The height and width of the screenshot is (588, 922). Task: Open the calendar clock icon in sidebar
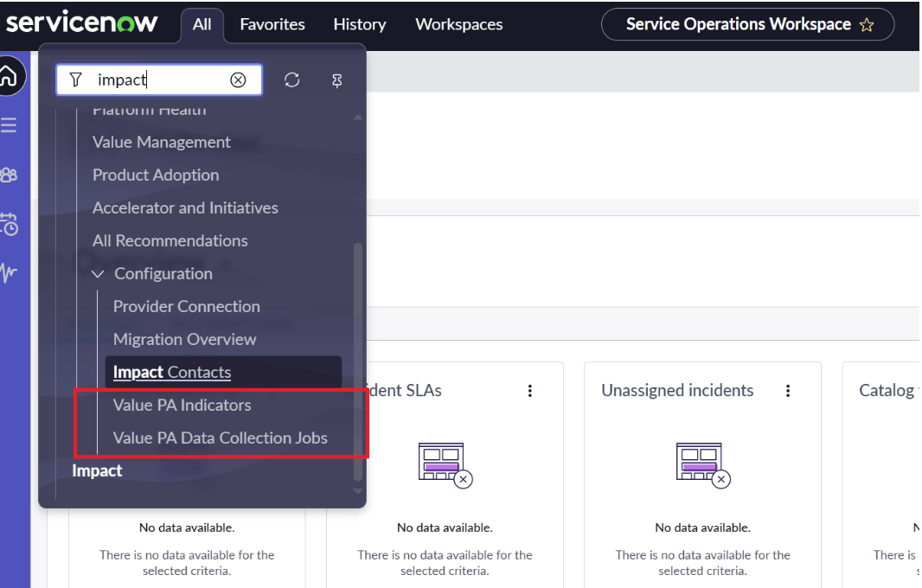pos(9,224)
